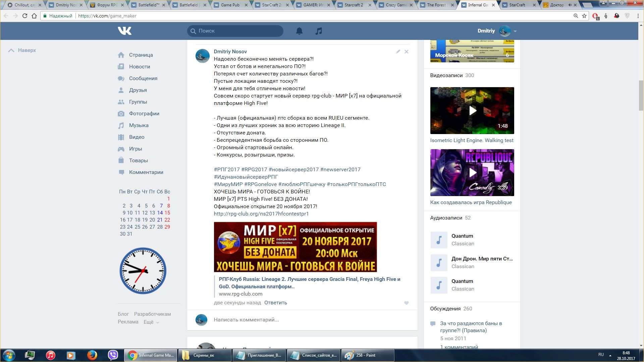Go up with Наверх chevron
The height and width of the screenshot is (362, 644).
pyautogui.click(x=11, y=50)
